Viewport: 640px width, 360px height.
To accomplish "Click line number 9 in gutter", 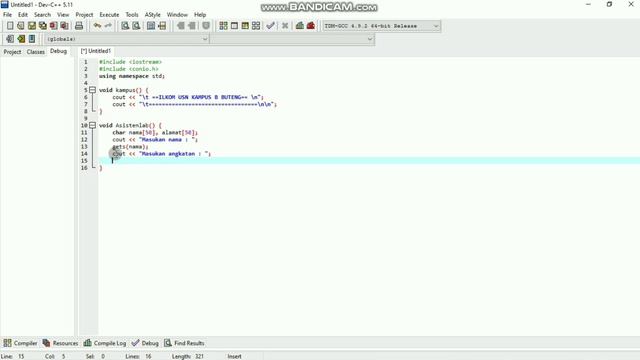I will [x=86, y=118].
